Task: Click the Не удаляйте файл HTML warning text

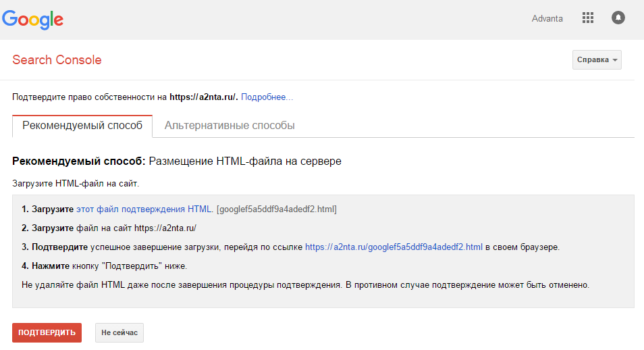Action: 305,285
